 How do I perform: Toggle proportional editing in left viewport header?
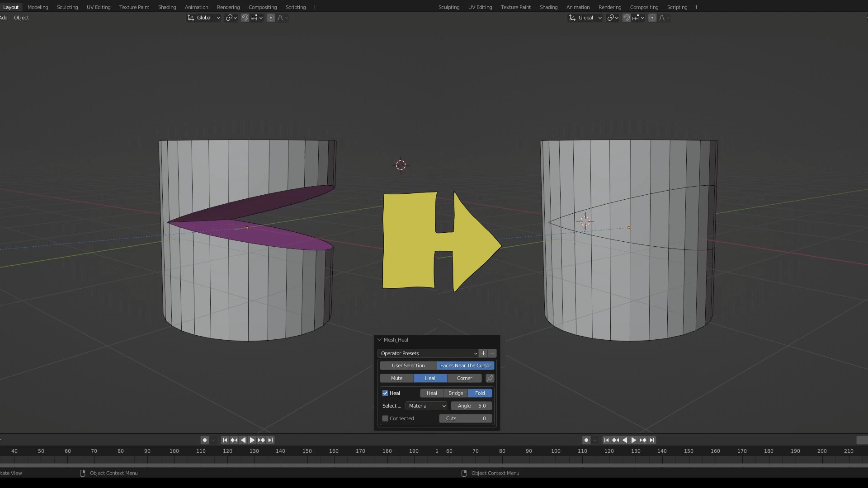point(270,18)
